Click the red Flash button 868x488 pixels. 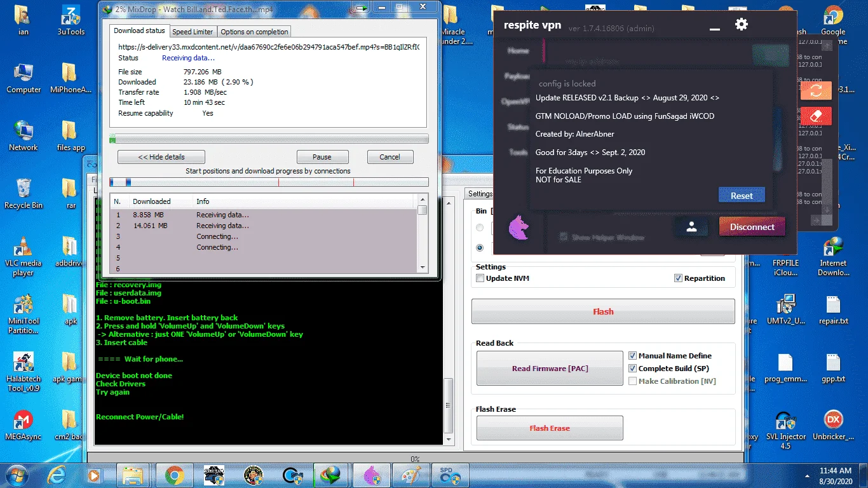point(603,311)
